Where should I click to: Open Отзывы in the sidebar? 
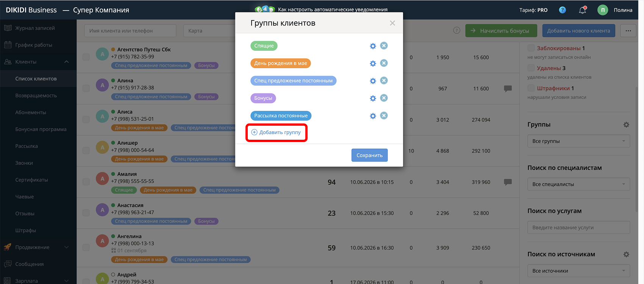coord(25,214)
